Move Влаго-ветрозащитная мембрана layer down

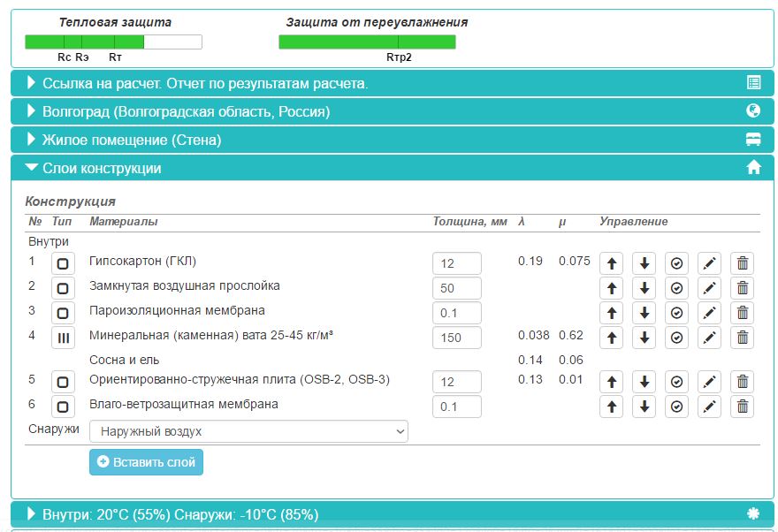[644, 407]
